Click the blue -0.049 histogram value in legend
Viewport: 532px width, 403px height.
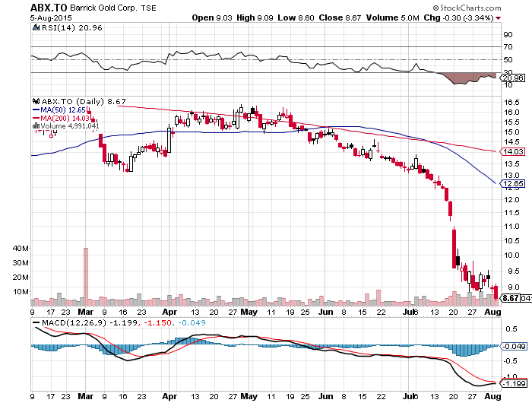click(x=192, y=322)
